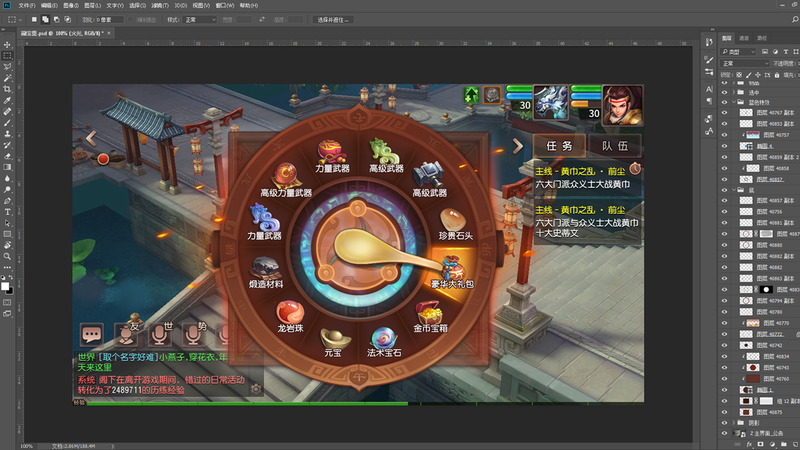This screenshot has height=450, width=800.
Task: Open the marquee tool preset picker arrow
Action: 20,19
